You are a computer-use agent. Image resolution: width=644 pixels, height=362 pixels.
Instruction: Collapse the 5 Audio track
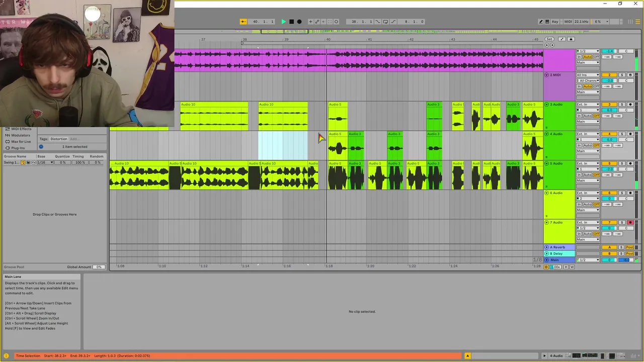(x=547, y=163)
